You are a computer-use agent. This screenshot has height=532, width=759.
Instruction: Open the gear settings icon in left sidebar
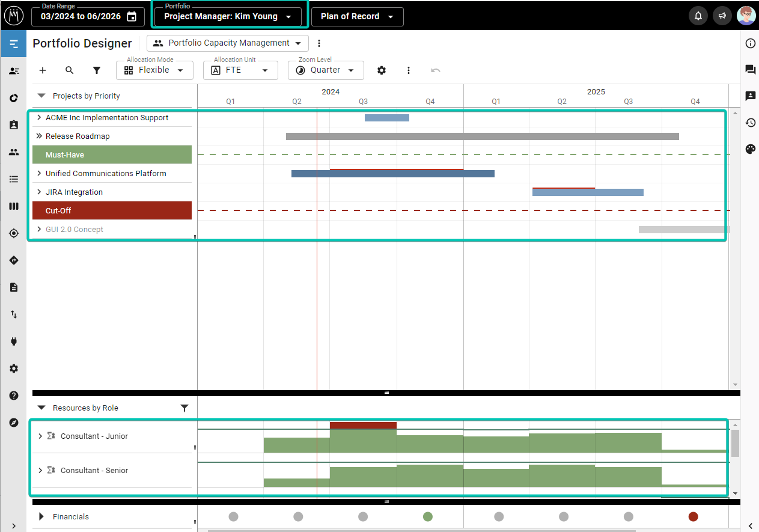13,368
